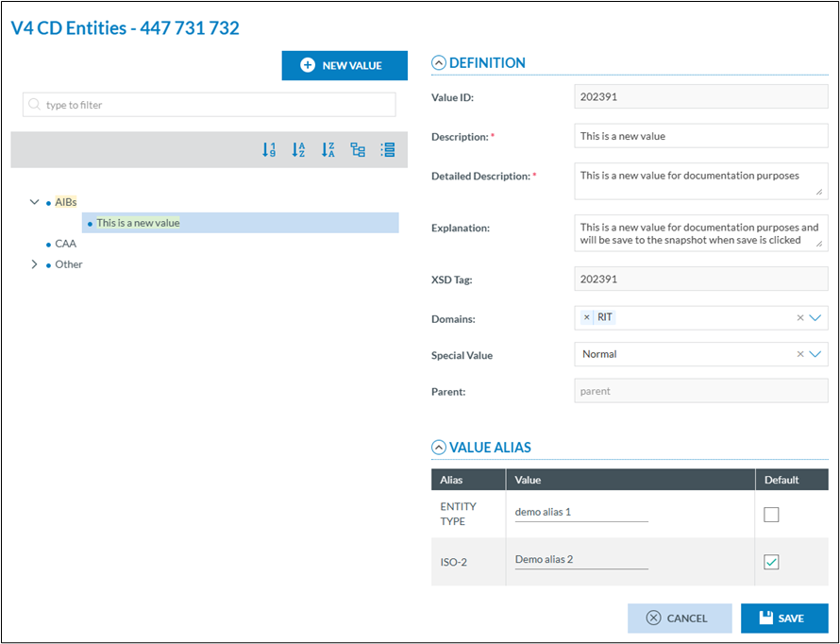Sort values in Z to A order

click(x=328, y=150)
